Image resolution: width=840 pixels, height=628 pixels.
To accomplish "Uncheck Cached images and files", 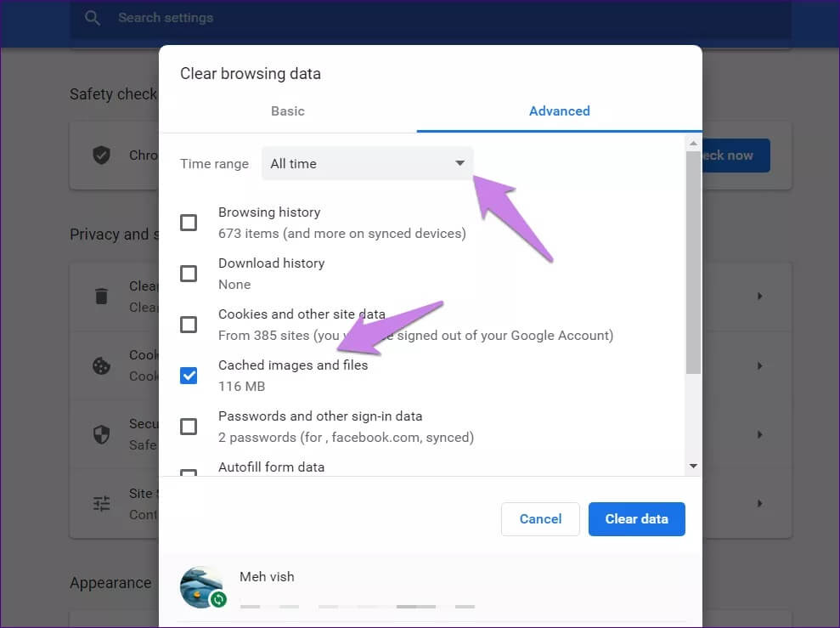I will coord(189,376).
